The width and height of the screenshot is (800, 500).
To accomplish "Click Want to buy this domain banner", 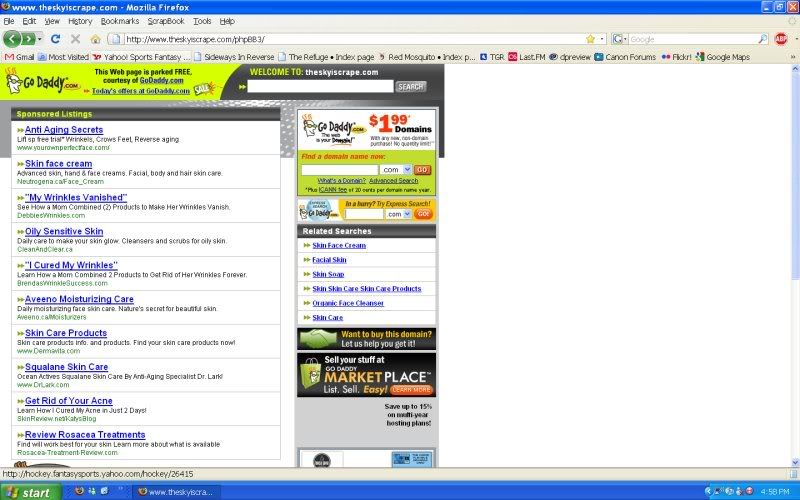I will tap(366, 339).
